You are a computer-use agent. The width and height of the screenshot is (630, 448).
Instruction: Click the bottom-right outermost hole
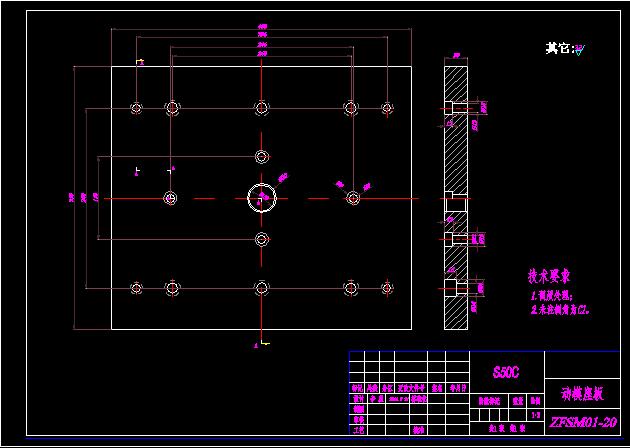point(387,288)
